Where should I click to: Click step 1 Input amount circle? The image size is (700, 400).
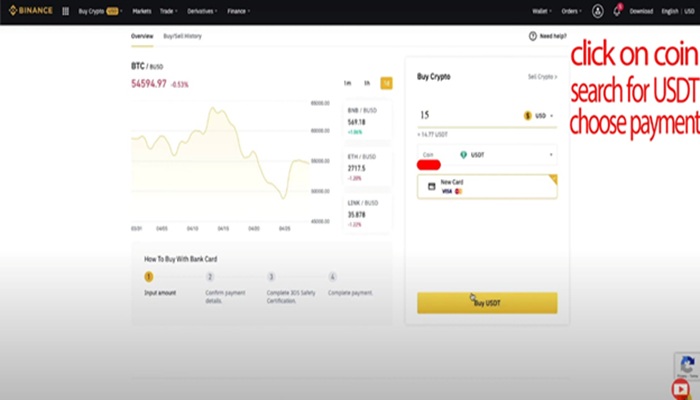149,277
